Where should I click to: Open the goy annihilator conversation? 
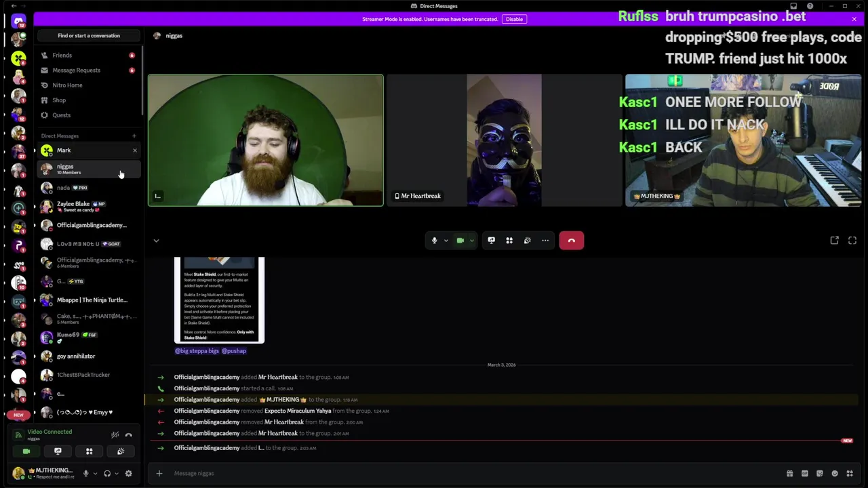pyautogui.click(x=88, y=356)
